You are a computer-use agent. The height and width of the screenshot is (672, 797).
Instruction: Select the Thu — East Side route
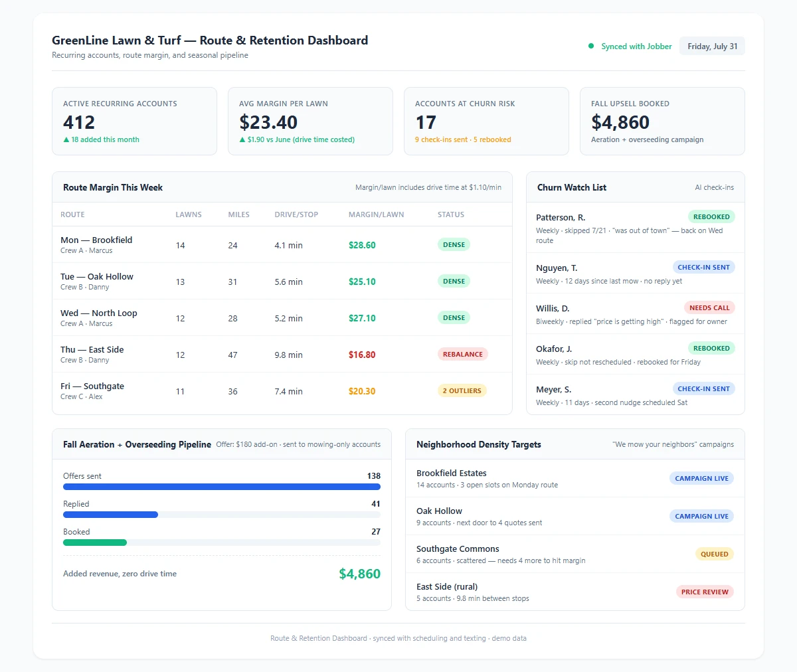click(282, 355)
